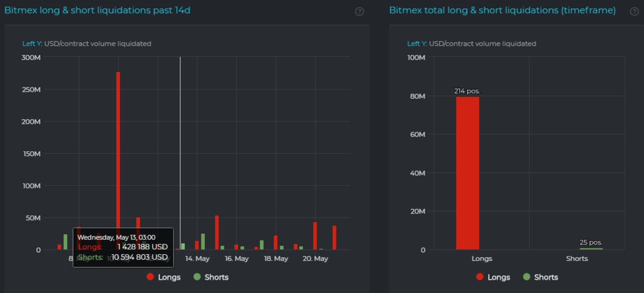Click '16. May' x-axis label
Screen dimensions: 644x293
(x=237, y=259)
